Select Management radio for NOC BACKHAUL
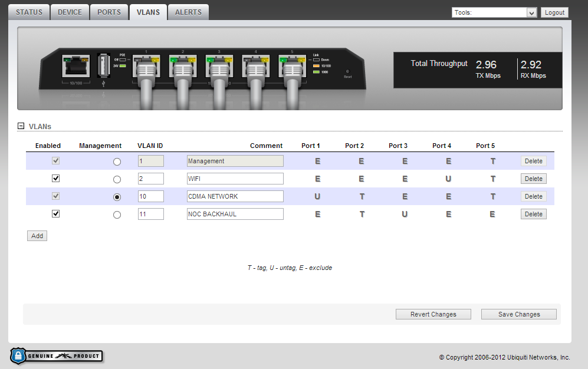Screen dimensions: 588x369 click(117, 215)
